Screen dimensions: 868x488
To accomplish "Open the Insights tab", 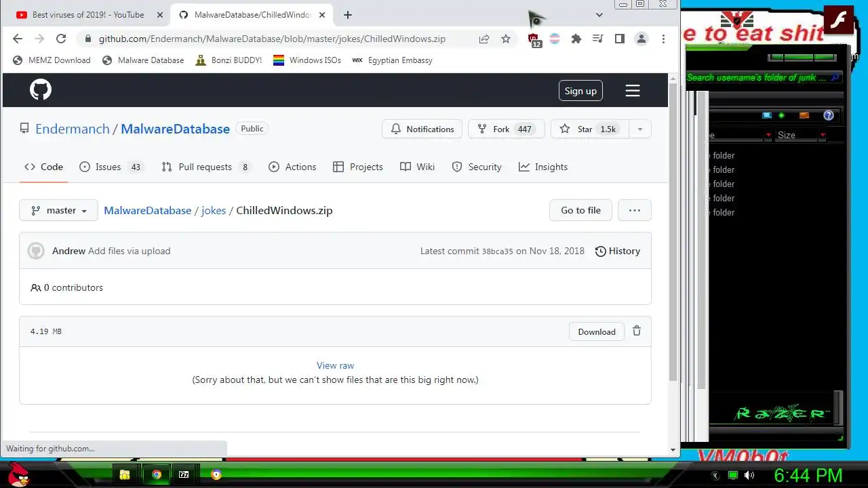I will [543, 167].
